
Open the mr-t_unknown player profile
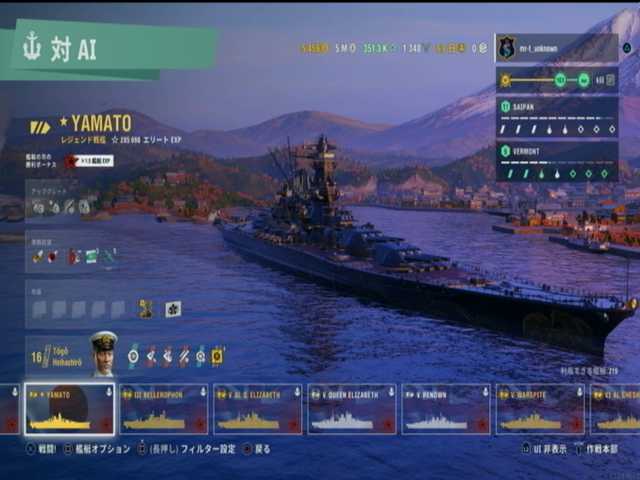[557, 48]
